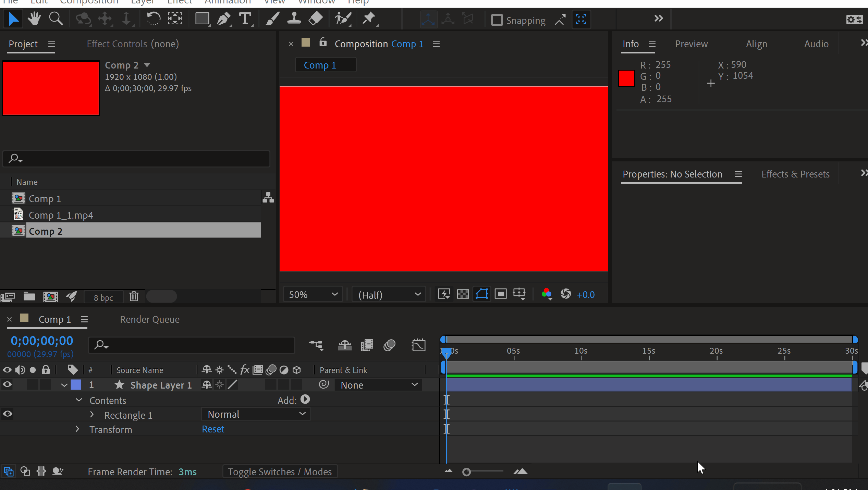Viewport: 868px width, 490px height.
Task: Open the composition flowchart icon next to Comp 1
Action: click(x=268, y=198)
